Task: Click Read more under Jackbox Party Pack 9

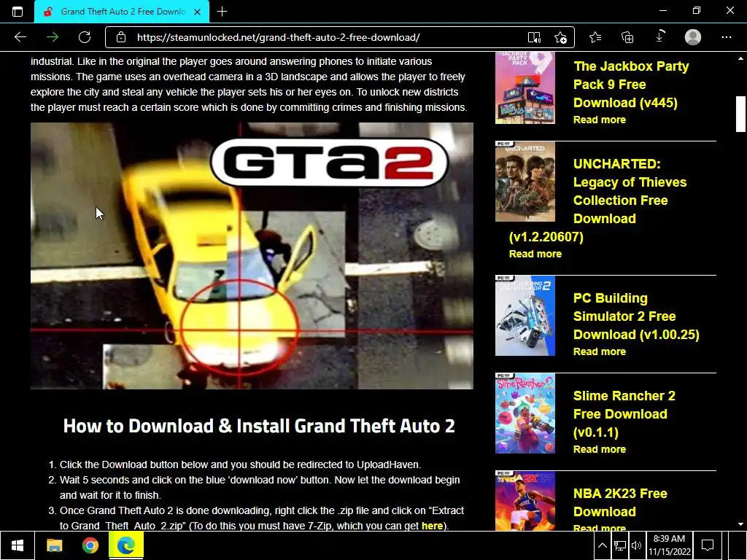Action: (600, 120)
